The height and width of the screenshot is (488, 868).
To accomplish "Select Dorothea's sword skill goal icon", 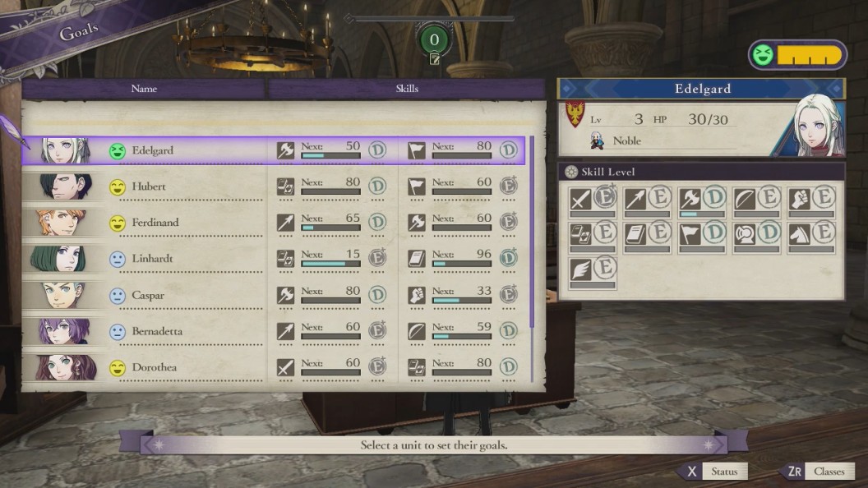I will 285,367.
